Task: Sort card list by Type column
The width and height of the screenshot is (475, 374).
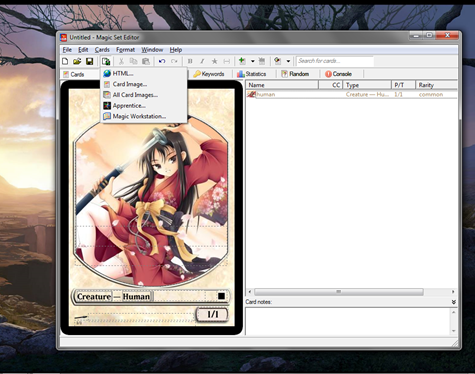Action: (x=367, y=85)
